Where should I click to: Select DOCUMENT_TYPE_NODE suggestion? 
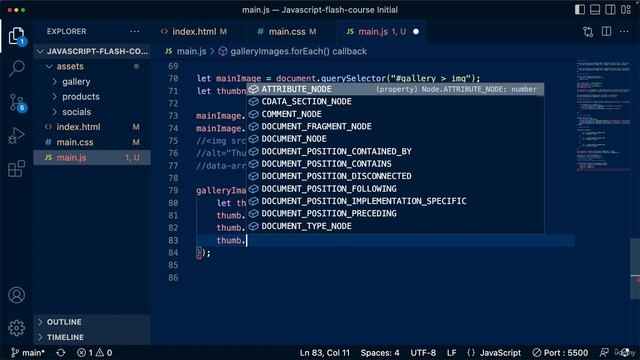[x=395, y=226]
